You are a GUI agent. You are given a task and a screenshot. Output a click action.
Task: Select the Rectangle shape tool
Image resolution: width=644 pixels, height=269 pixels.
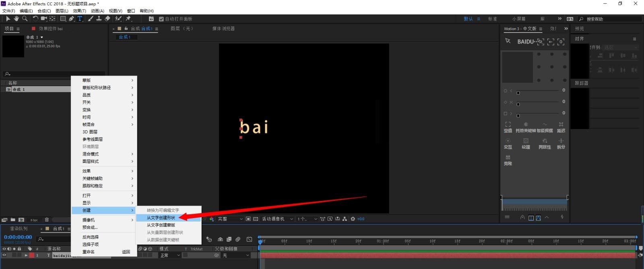[x=63, y=18]
